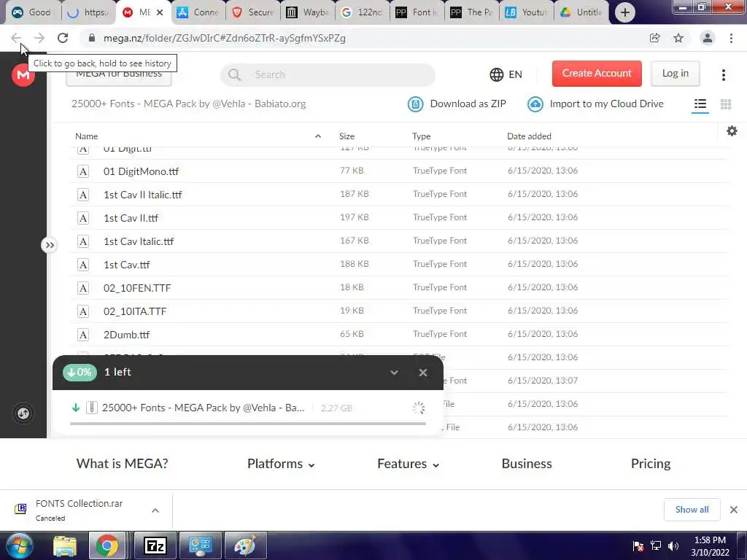The width and height of the screenshot is (747, 560).
Task: Click the share page icon in address bar
Action: point(654,38)
